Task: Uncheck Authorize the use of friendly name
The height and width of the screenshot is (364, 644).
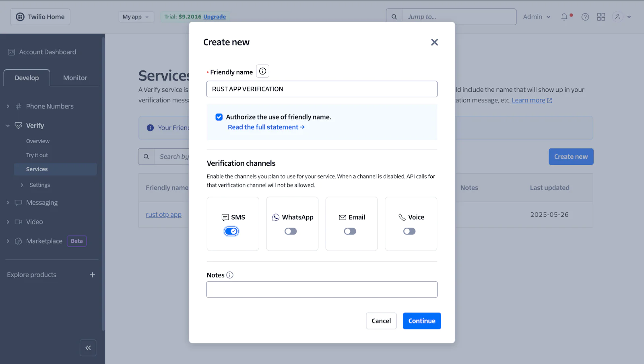Action: [x=219, y=117]
